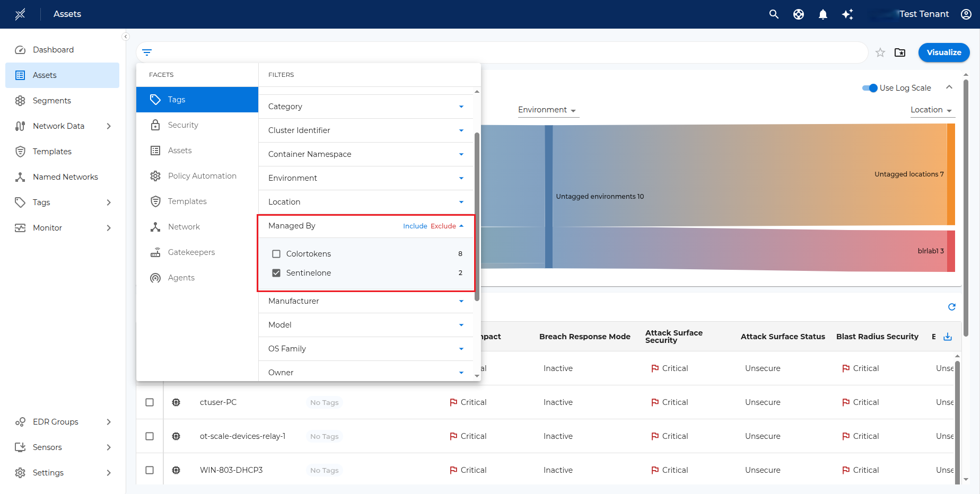Open the notifications bell
This screenshot has height=494, width=980.
point(822,14)
